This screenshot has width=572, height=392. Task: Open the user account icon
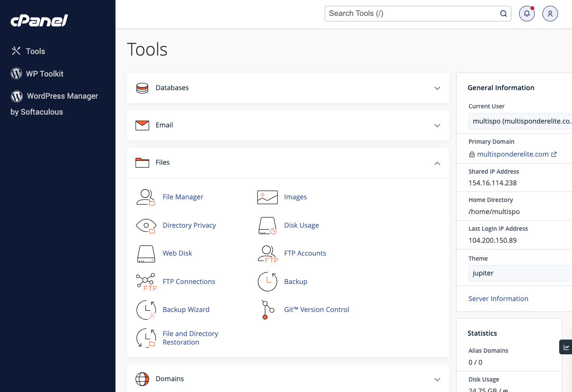click(x=550, y=14)
